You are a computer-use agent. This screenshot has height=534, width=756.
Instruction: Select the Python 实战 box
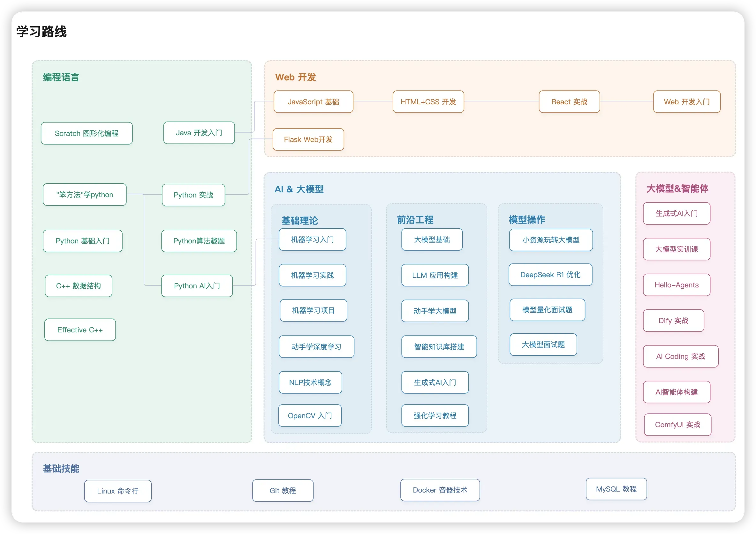pos(193,195)
